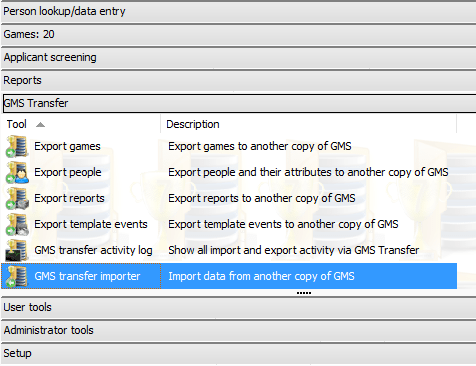Open the Applicant screening section

[238, 57]
